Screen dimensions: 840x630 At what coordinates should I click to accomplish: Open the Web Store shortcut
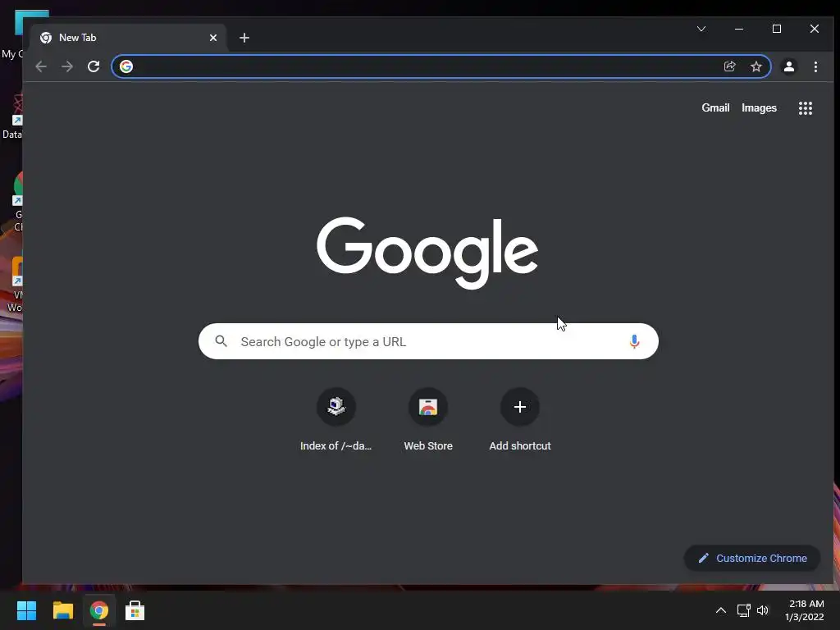click(428, 420)
